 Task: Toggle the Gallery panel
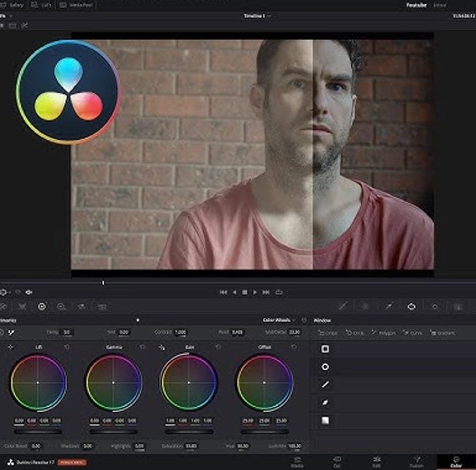pyautogui.click(x=12, y=5)
